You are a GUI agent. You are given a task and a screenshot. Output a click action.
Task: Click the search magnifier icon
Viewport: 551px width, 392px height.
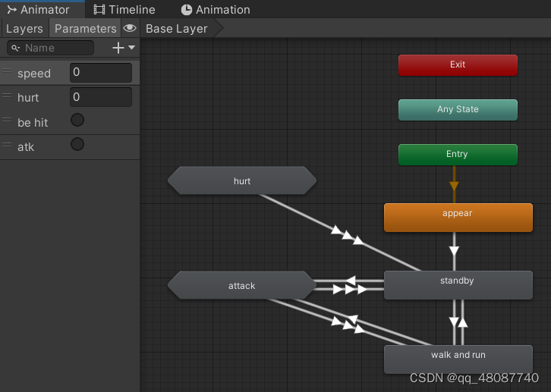coord(15,48)
